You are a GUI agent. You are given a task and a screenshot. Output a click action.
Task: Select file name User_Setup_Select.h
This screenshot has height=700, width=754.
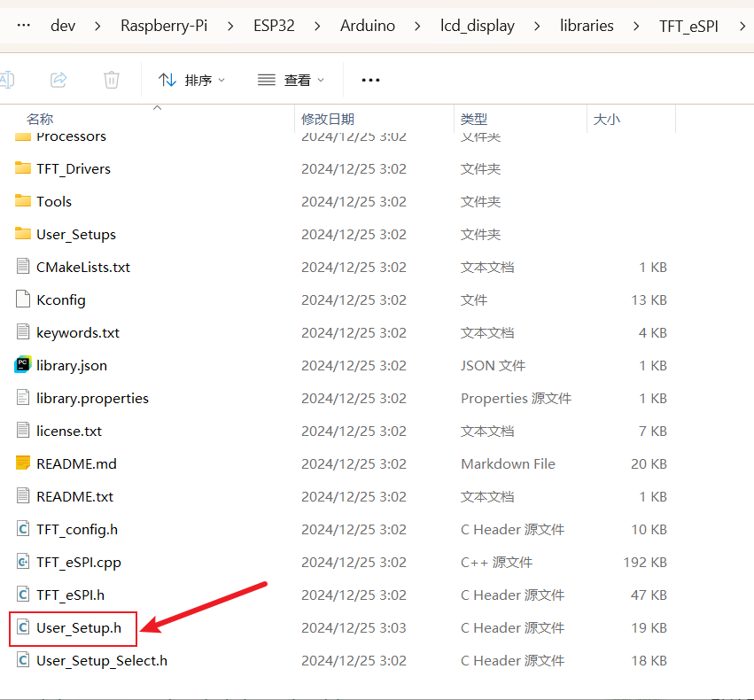tap(102, 661)
